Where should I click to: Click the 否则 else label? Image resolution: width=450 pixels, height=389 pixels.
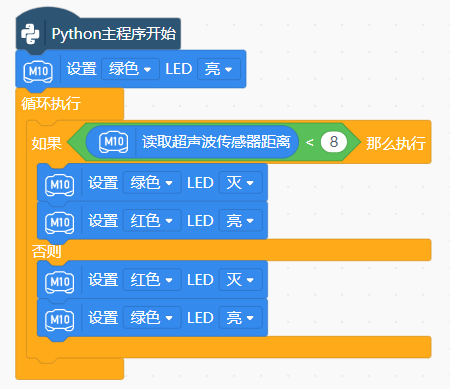click(x=46, y=251)
